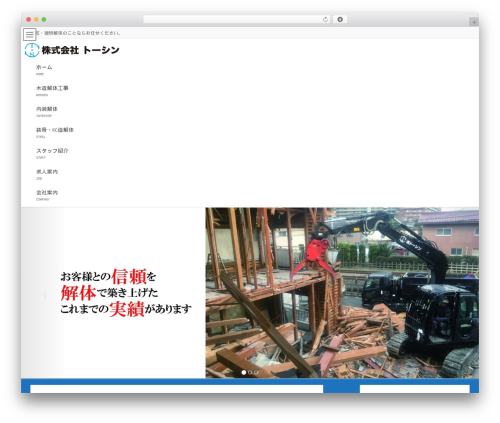Click the 株式会社 トーシン site title
500x423 pixels.
pos(80,50)
